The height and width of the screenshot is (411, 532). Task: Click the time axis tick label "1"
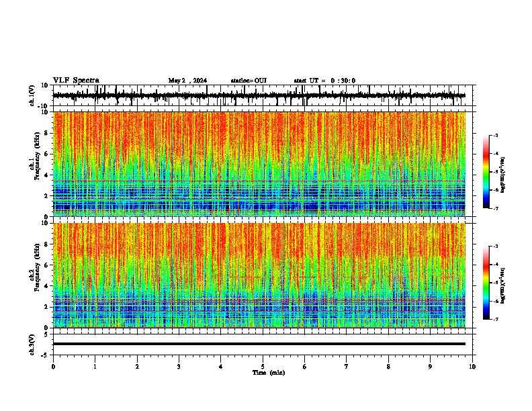[x=95, y=367]
